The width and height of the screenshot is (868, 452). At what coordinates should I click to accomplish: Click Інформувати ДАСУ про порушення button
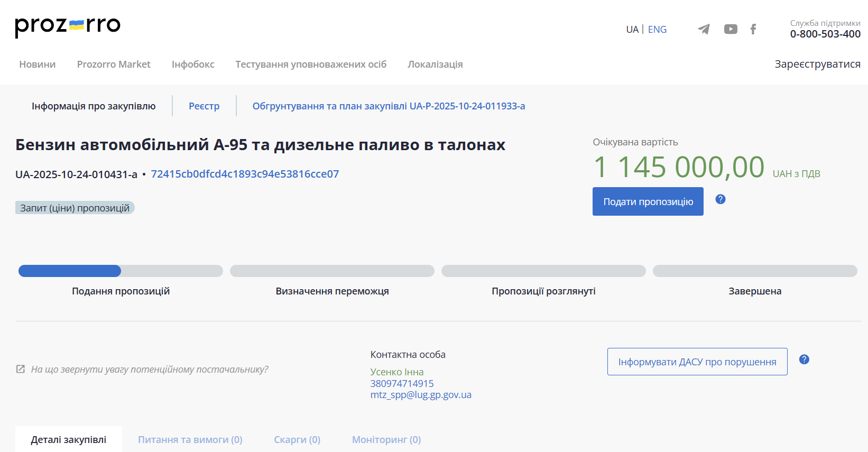[x=697, y=362]
